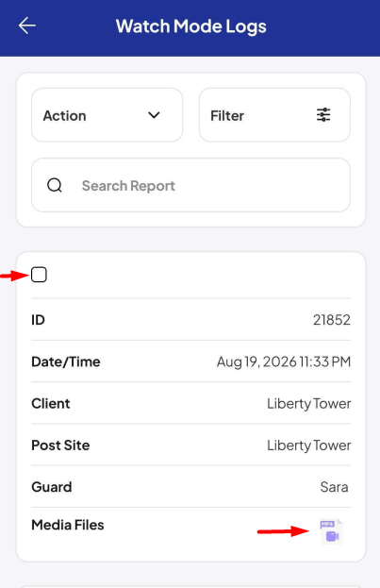Click the Aug 19, 2026 11:33 PM timestamp
380x588 pixels.
point(284,361)
